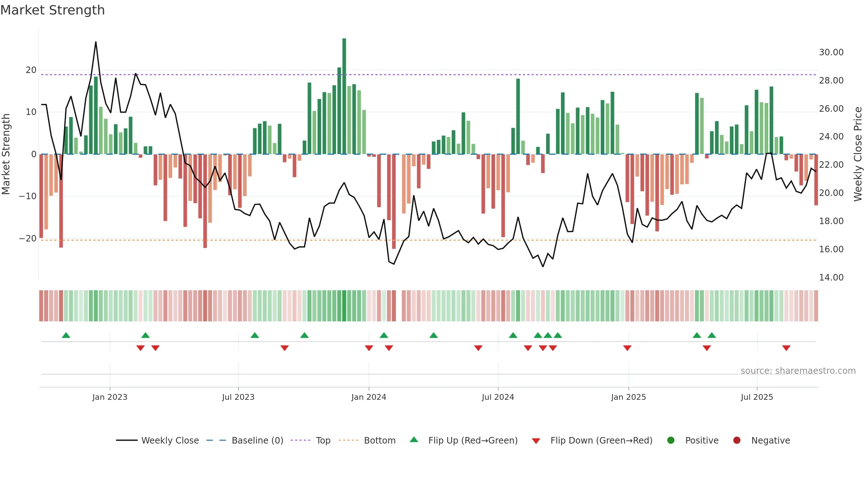Click the weekly close line's highest peak
This screenshot has height=488, width=868.
point(96,42)
